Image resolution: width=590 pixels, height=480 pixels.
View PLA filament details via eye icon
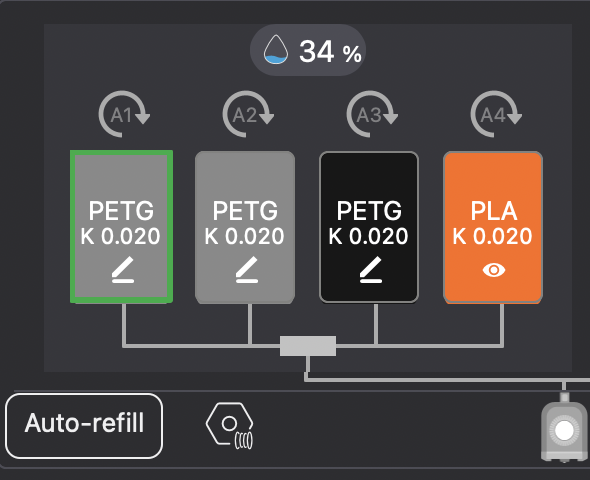click(494, 270)
